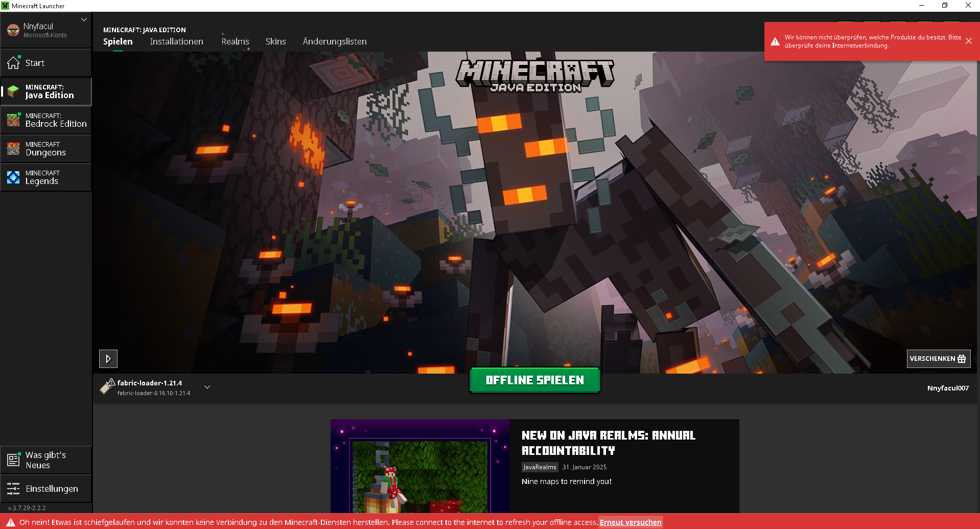
Task: Open Einstellungen using the gear-list icon
Action: (x=13, y=488)
